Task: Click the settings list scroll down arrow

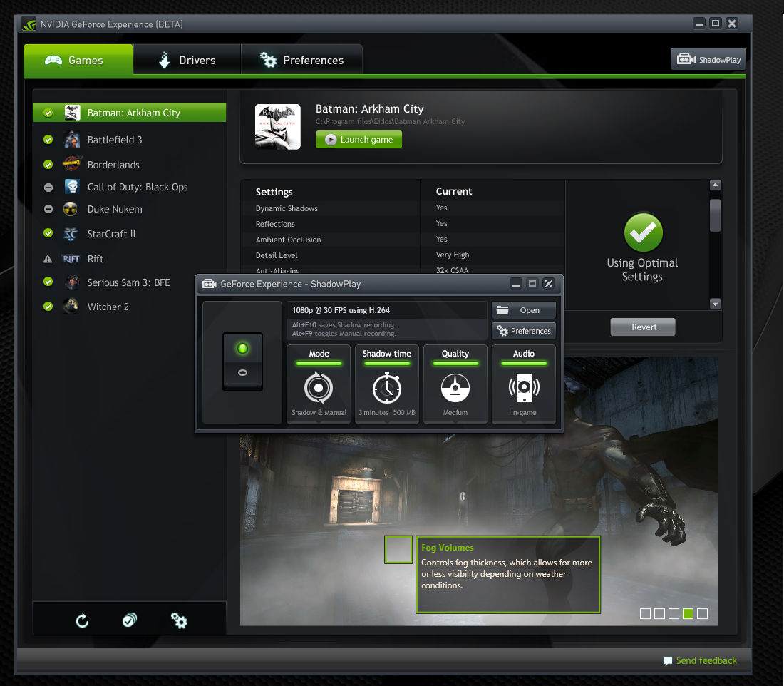Action: pyautogui.click(x=716, y=304)
